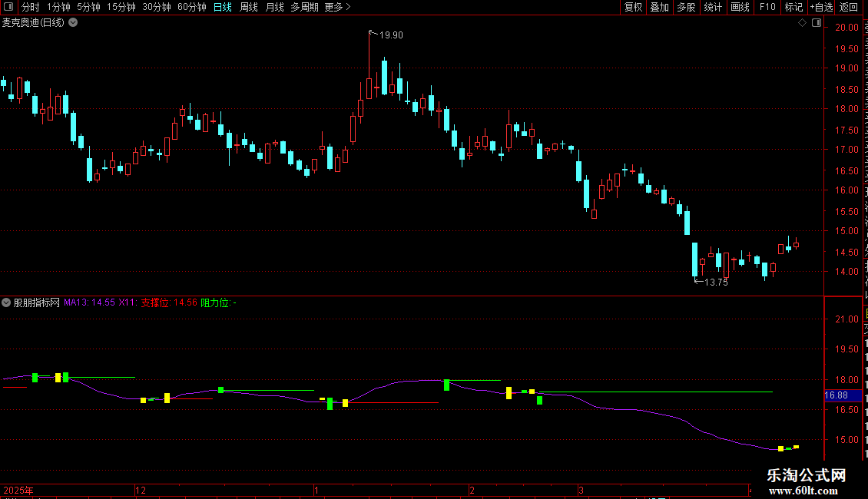The height and width of the screenshot is (499, 868).
Task: Expand the 更多 periods menu
Action: click(337, 7)
